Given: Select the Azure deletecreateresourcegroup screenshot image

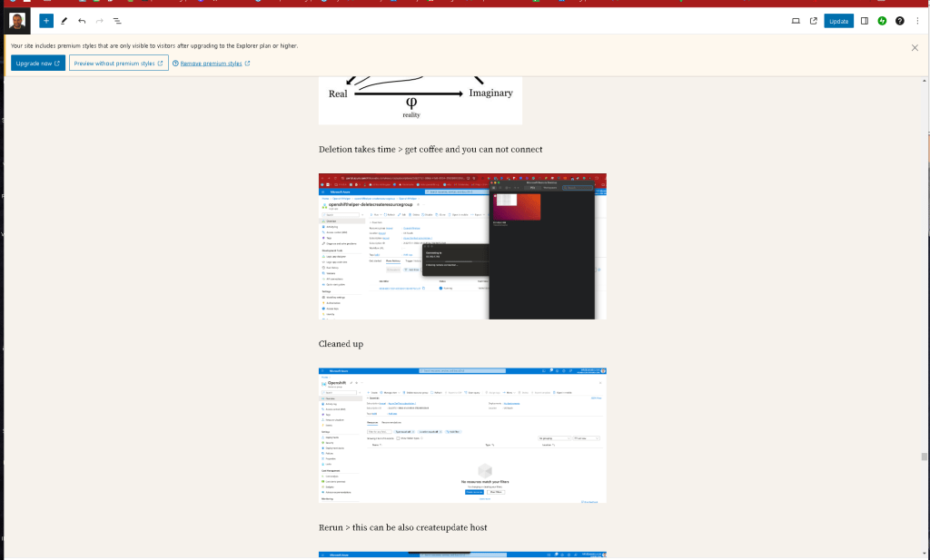Looking at the screenshot, I should tap(462, 247).
